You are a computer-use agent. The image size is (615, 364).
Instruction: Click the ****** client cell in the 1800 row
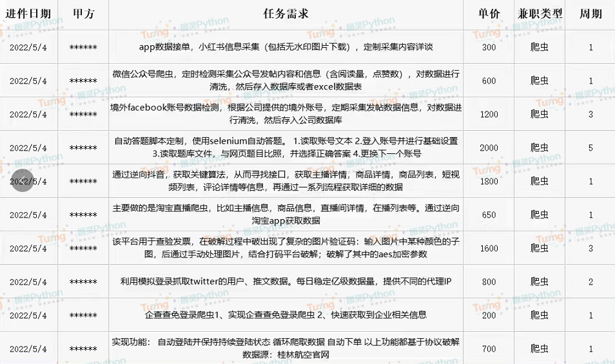[x=83, y=182]
